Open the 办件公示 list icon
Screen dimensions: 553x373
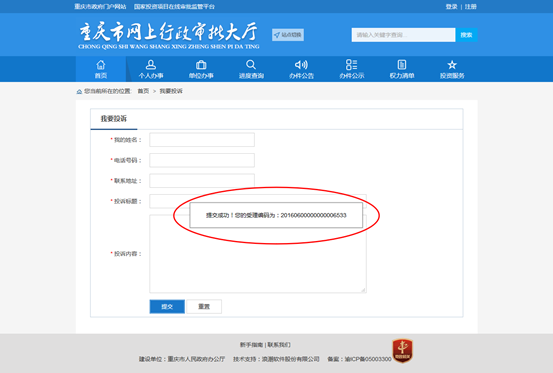click(352, 65)
